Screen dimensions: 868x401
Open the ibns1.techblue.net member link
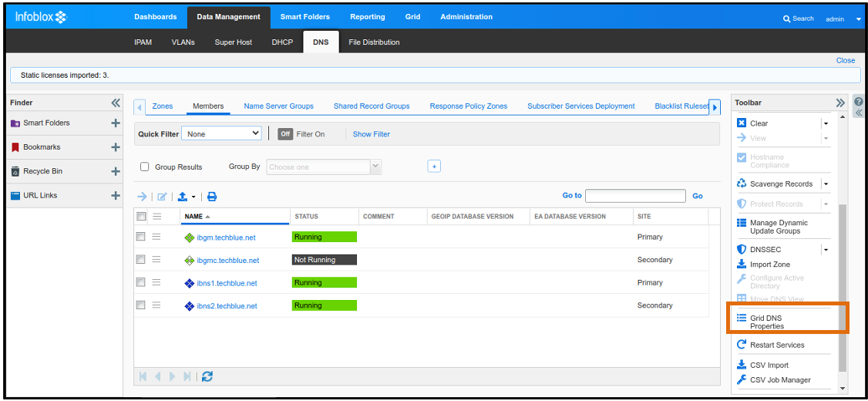(227, 284)
